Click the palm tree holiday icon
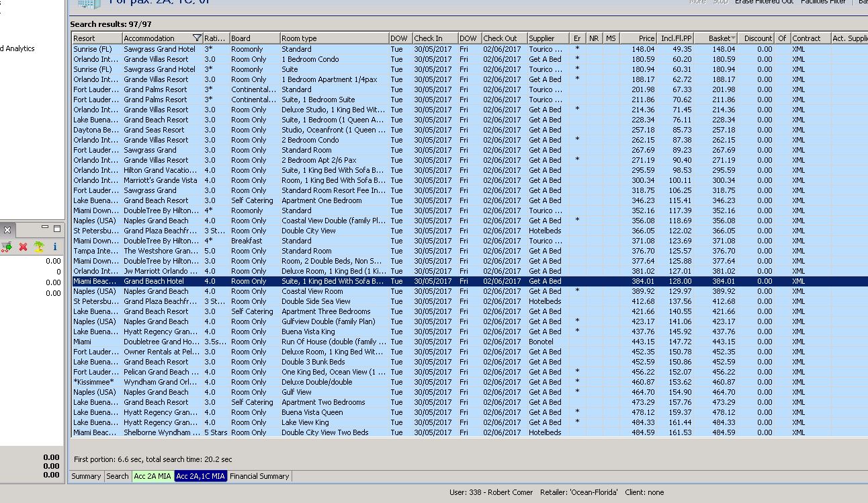The height and width of the screenshot is (503, 868). (39, 247)
